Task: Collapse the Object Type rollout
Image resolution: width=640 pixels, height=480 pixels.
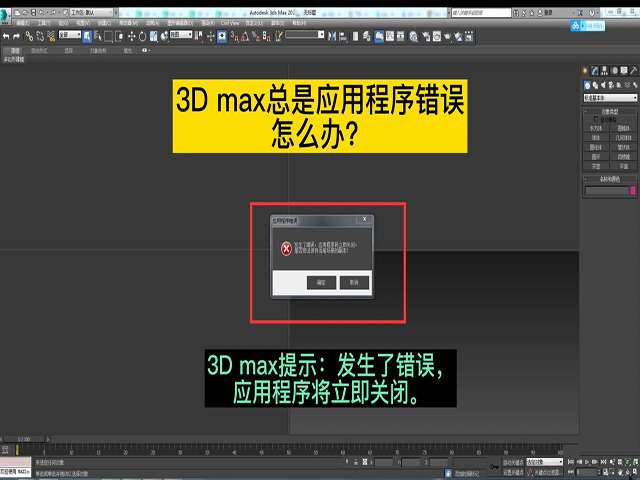Action: [609, 111]
